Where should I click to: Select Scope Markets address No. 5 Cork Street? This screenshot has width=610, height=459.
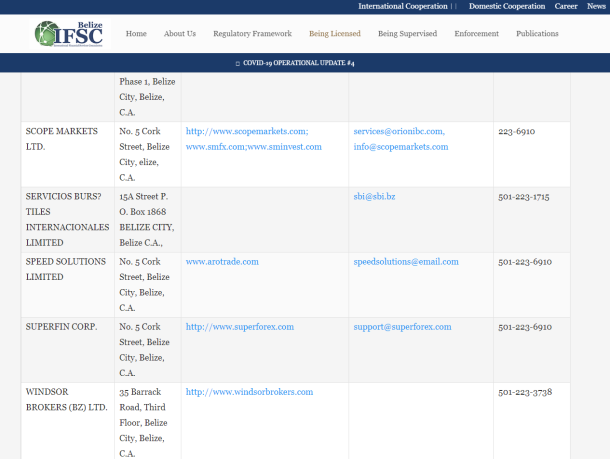[144, 154]
